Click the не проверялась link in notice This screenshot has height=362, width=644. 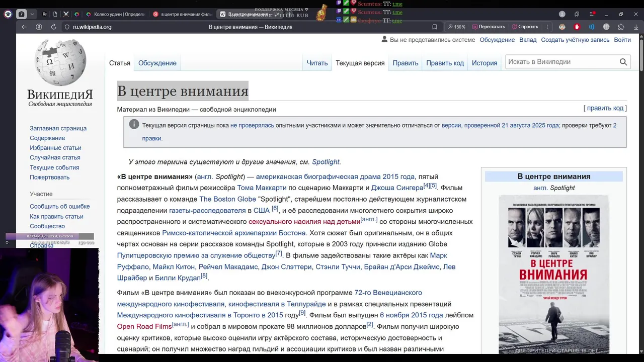point(252,126)
